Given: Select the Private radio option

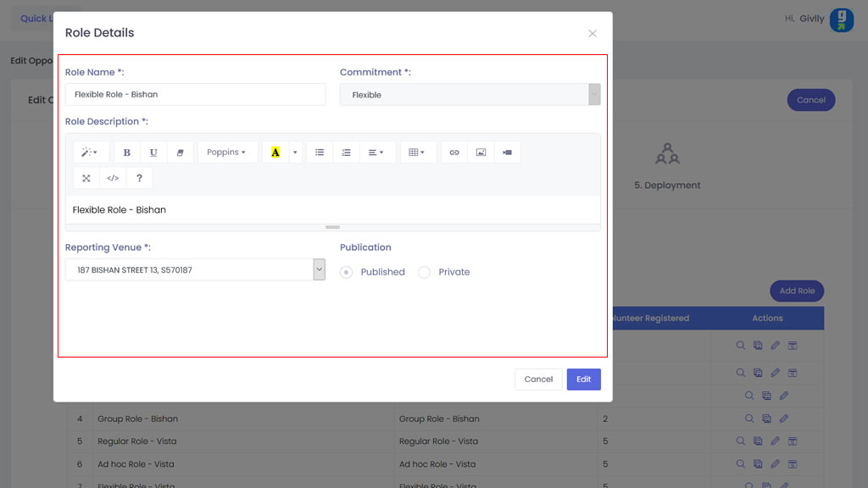Looking at the screenshot, I should 425,272.
